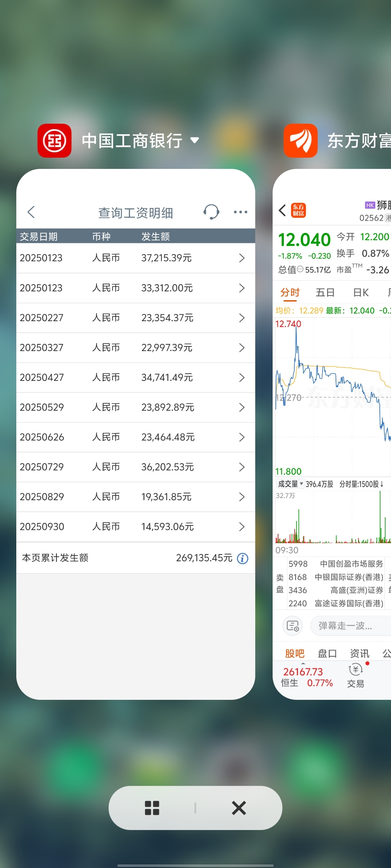Viewport: 391px width, 868px height.
Task: Select the 发生额 column header
Action: coord(155,237)
